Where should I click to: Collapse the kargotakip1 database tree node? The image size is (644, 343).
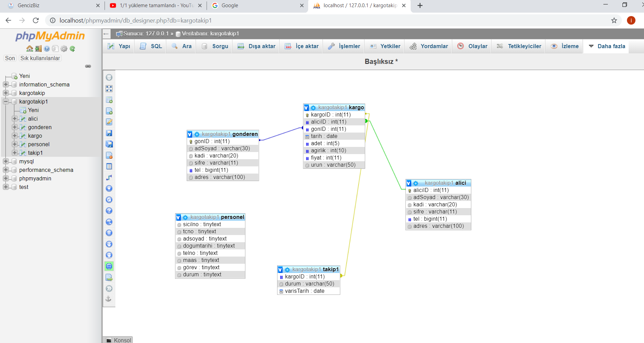pos(6,101)
